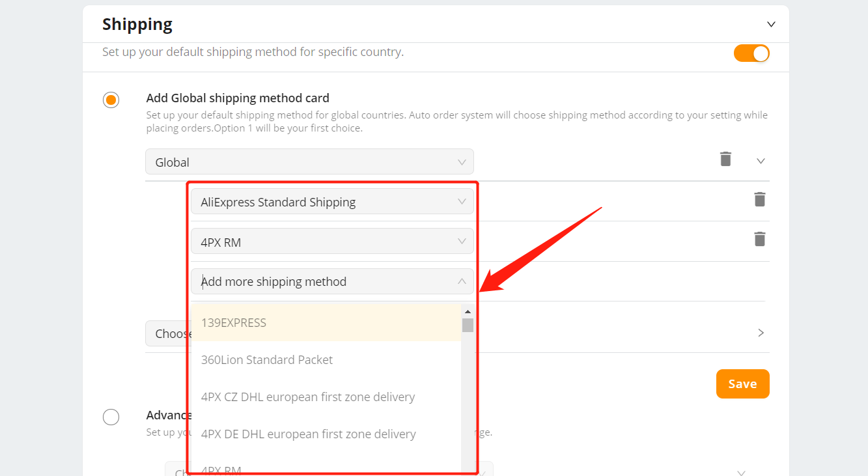Collapse the Shipping section header chevron
Image resolution: width=868 pixels, height=476 pixels.
[x=771, y=25]
